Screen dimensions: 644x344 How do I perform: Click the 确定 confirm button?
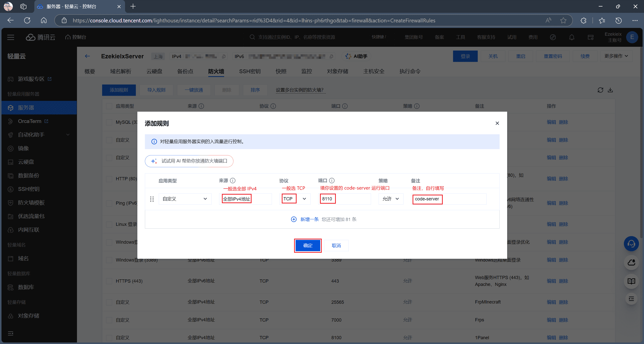[308, 245]
